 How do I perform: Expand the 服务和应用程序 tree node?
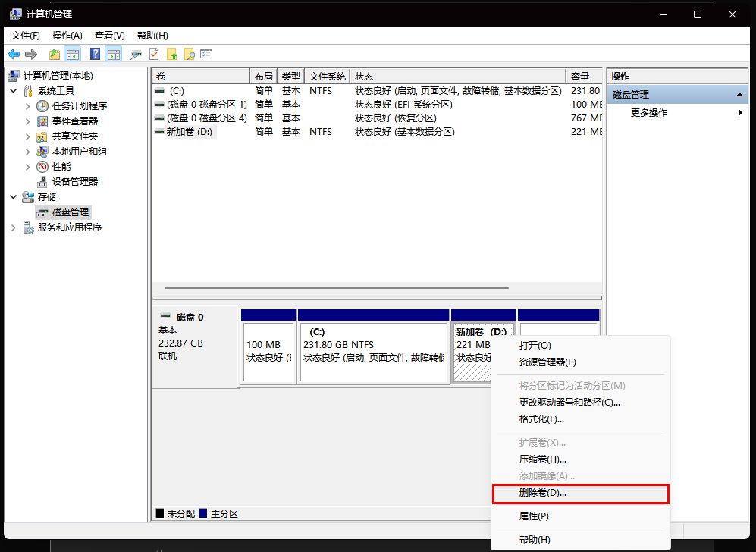pos(13,227)
